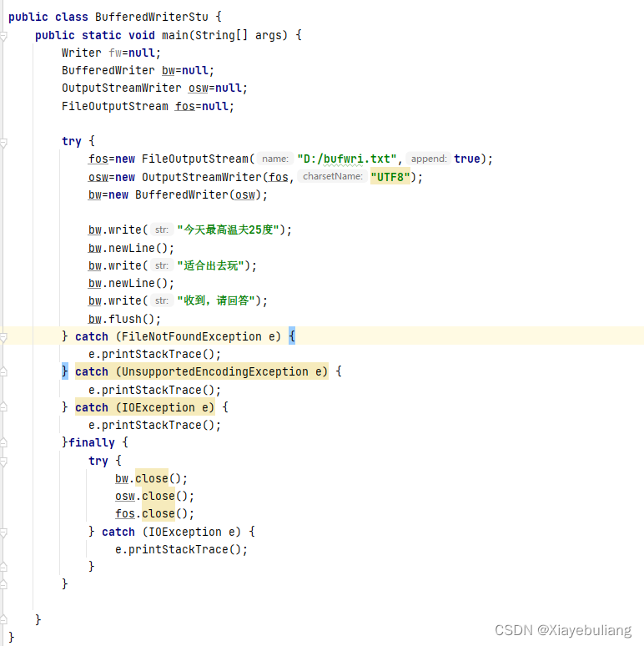Screen dimensions: 644x646
Task: Toggle fold marker beside the }finally { line
Action: pyautogui.click(x=3, y=443)
